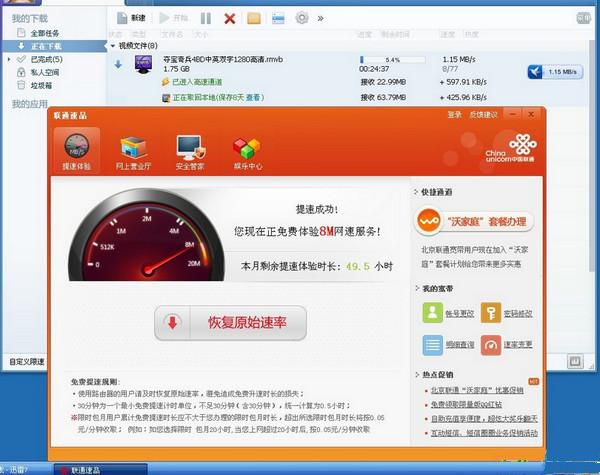Click blue list detail query icon
Viewport: 600px width, 475px height.
(432, 344)
